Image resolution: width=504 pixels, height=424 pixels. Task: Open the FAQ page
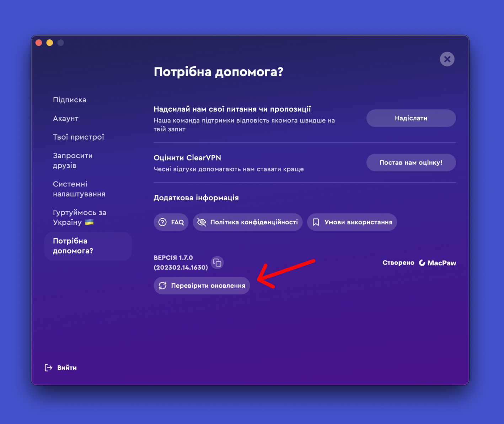tap(171, 222)
